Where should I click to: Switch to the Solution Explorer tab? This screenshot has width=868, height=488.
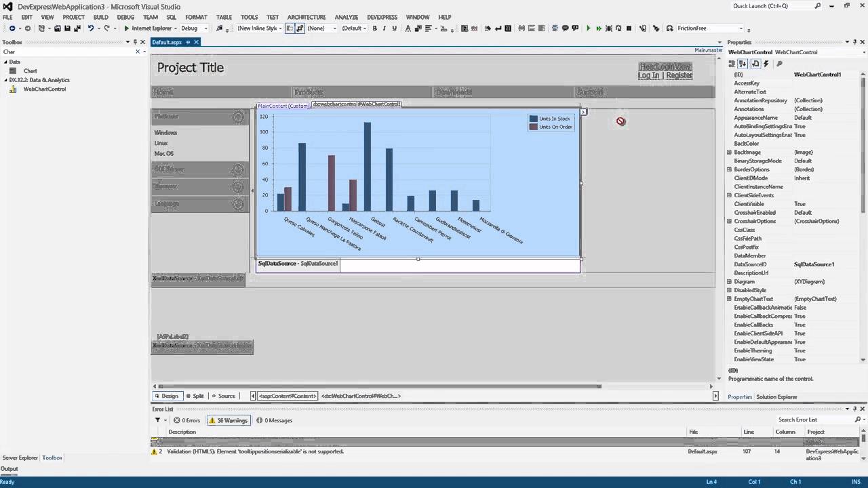coord(777,397)
